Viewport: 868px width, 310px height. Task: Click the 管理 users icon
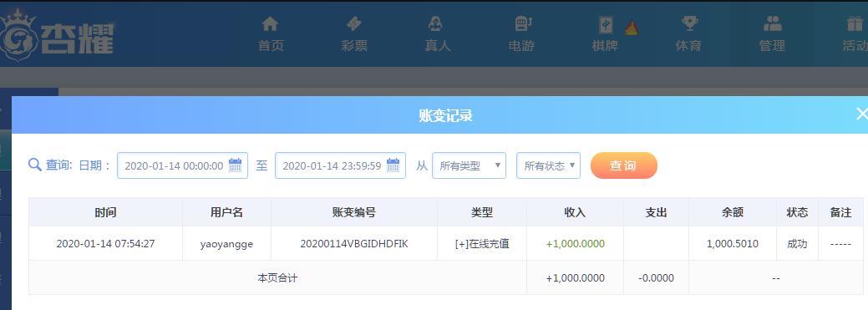(772, 23)
